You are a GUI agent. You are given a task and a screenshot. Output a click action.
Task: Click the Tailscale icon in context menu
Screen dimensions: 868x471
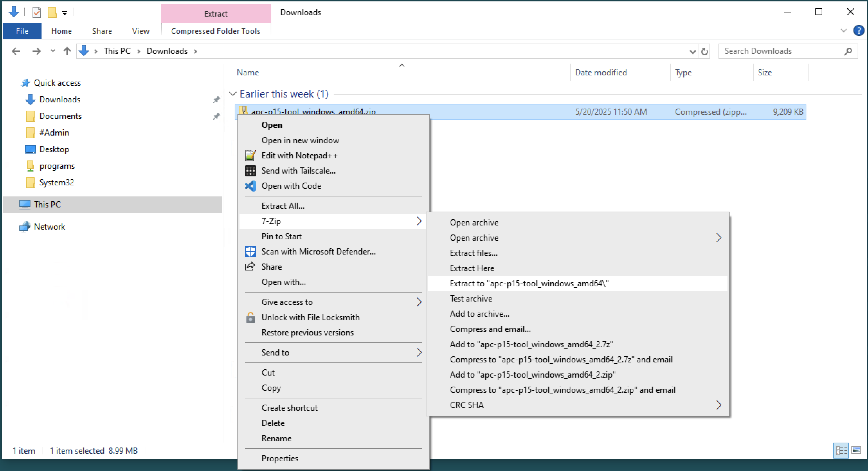click(x=250, y=171)
